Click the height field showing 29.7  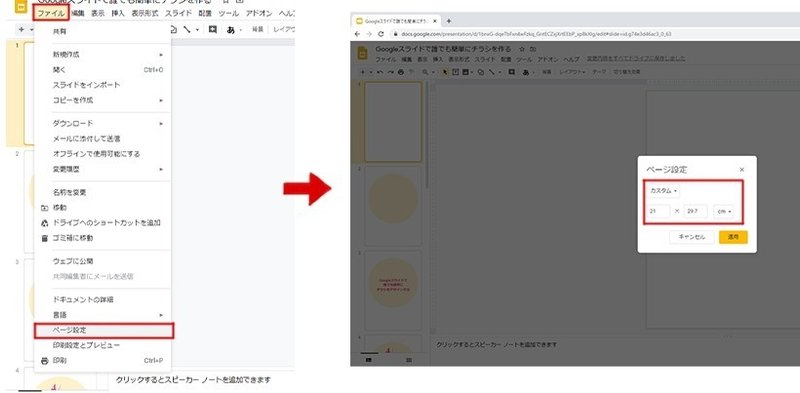(695, 211)
